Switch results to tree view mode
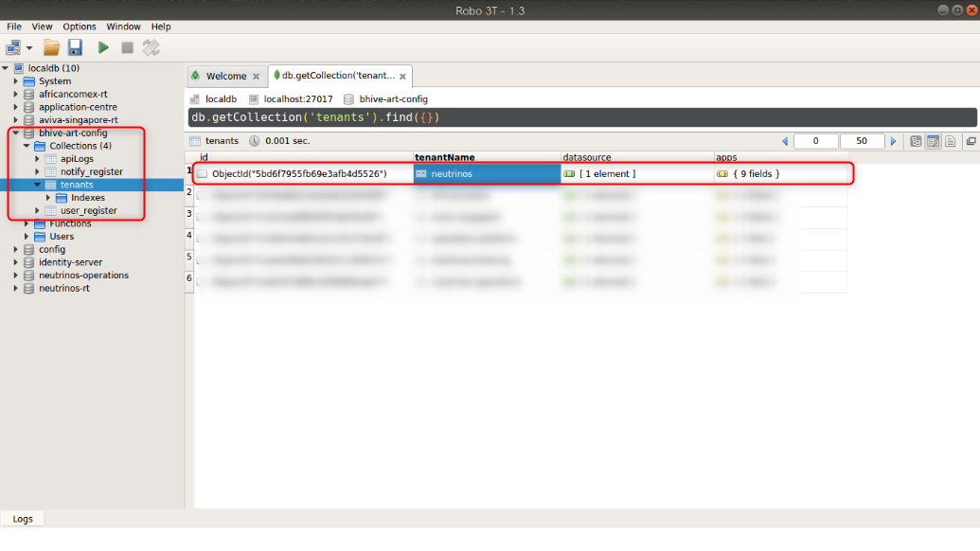980x551 pixels. click(916, 141)
